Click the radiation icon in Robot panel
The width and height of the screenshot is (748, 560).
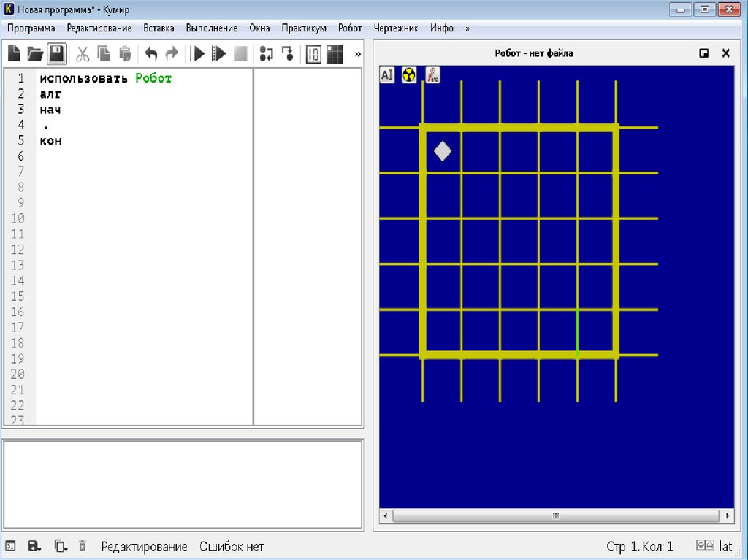[x=409, y=74]
